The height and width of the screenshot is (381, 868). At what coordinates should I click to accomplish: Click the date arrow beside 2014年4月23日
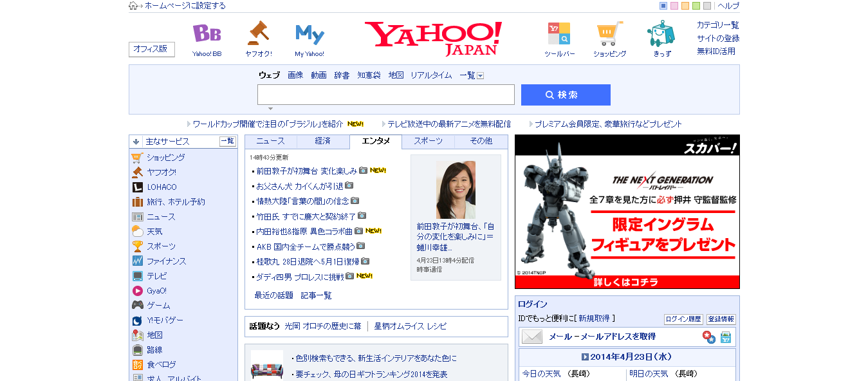point(585,357)
